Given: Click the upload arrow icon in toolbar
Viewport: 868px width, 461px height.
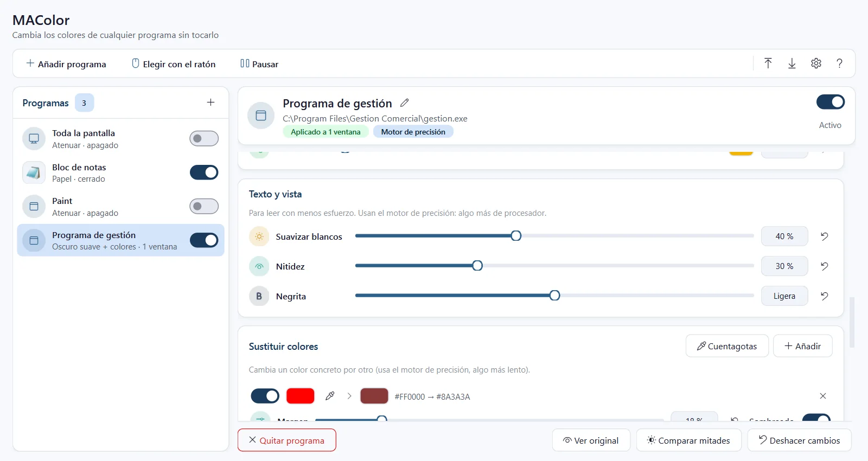Looking at the screenshot, I should (x=768, y=63).
